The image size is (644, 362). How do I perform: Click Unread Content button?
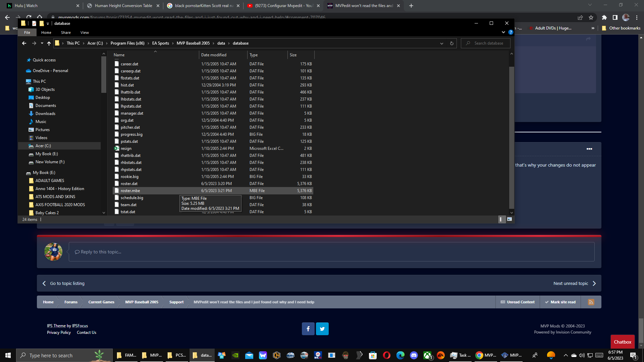(x=518, y=302)
